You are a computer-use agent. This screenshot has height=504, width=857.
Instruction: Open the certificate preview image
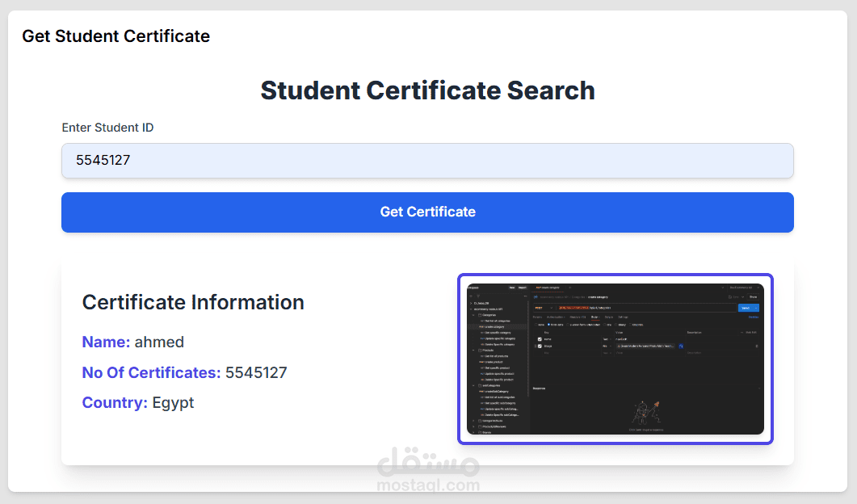[615, 359]
